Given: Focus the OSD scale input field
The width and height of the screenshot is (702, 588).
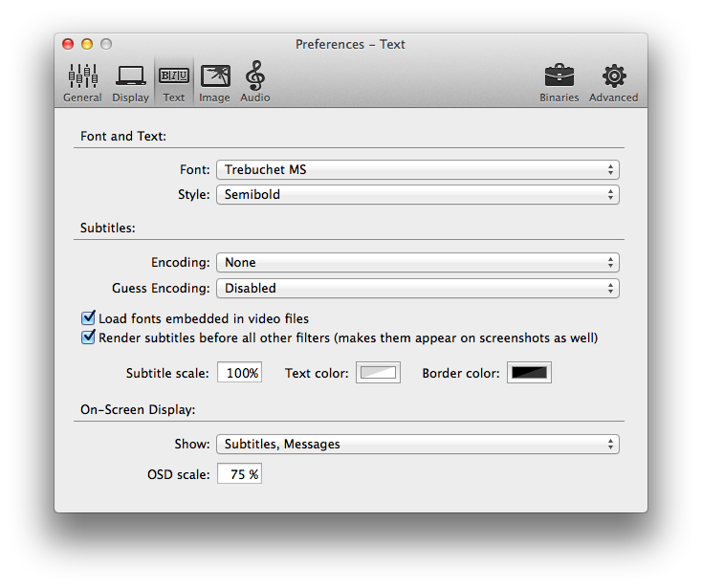Looking at the screenshot, I should [239, 474].
